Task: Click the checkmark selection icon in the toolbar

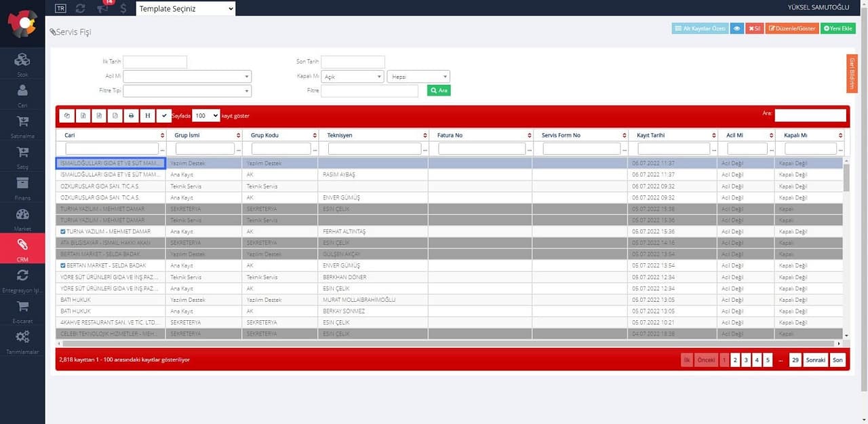Action: [x=164, y=115]
